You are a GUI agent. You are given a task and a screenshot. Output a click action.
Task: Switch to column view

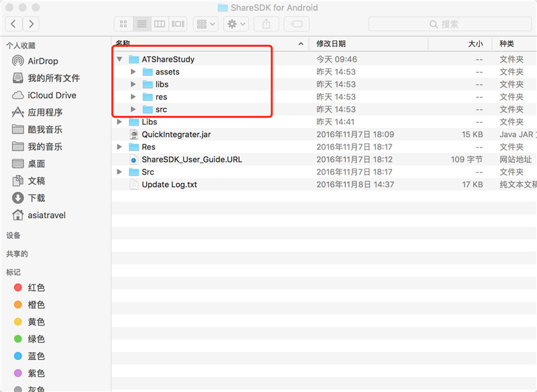160,24
